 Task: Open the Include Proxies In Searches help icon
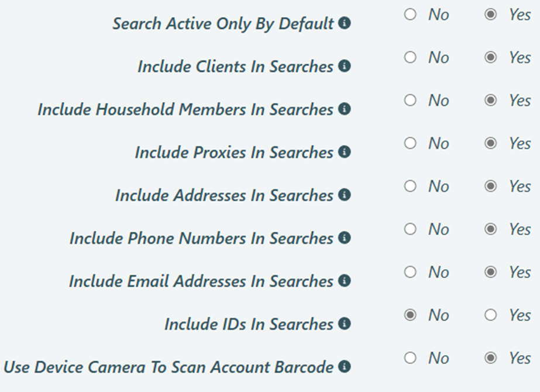pyautogui.click(x=345, y=152)
